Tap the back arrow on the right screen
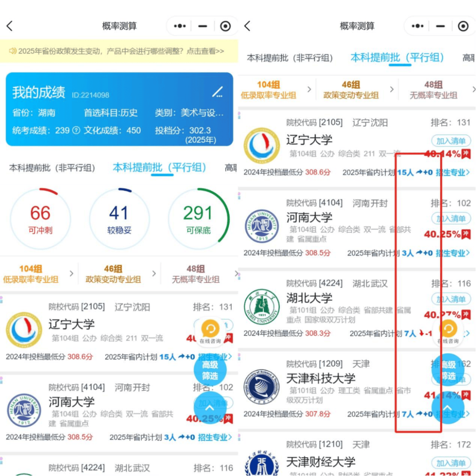This screenshot has height=476, width=476. point(247,26)
